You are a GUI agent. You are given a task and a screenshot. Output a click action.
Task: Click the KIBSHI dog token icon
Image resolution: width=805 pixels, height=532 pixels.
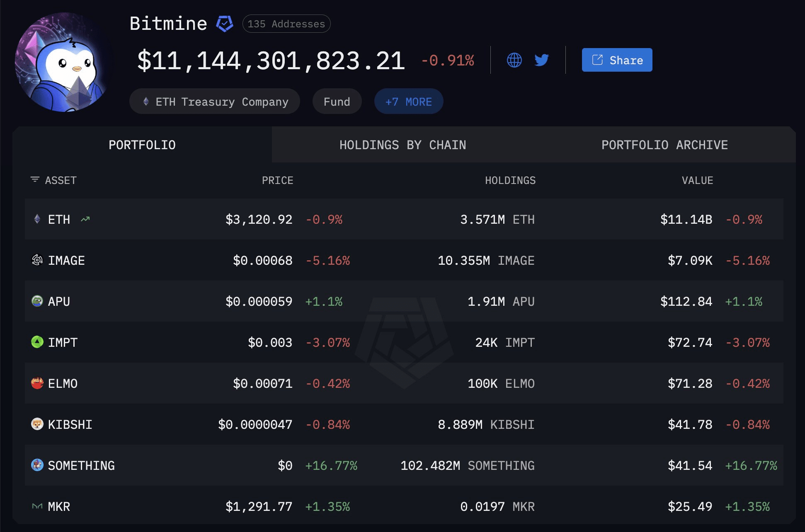click(x=37, y=424)
